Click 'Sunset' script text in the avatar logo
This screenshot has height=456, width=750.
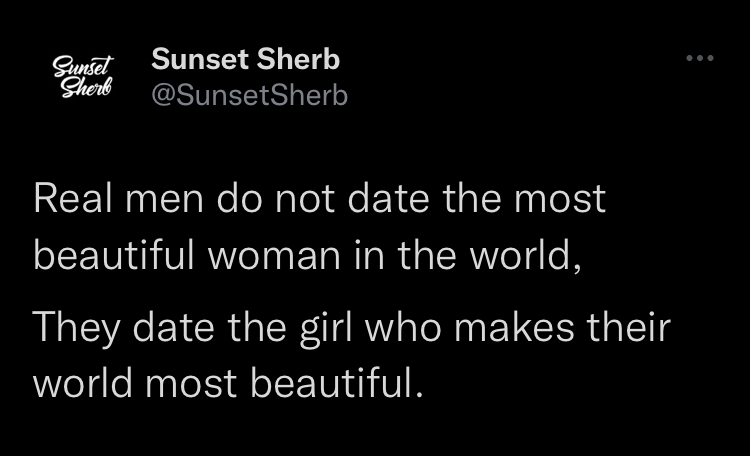[83, 66]
